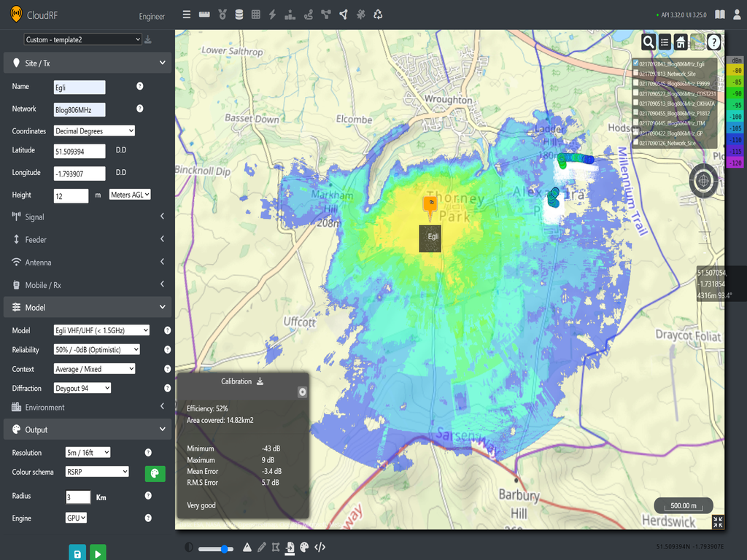
Task: Open the archive database tool
Action: 239,14
